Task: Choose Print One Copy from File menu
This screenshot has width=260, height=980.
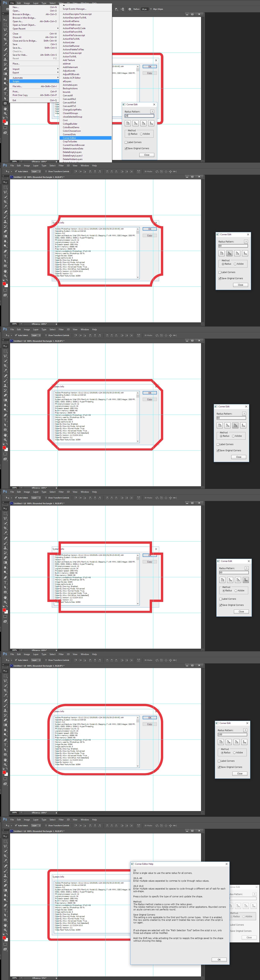Action: click(34, 95)
